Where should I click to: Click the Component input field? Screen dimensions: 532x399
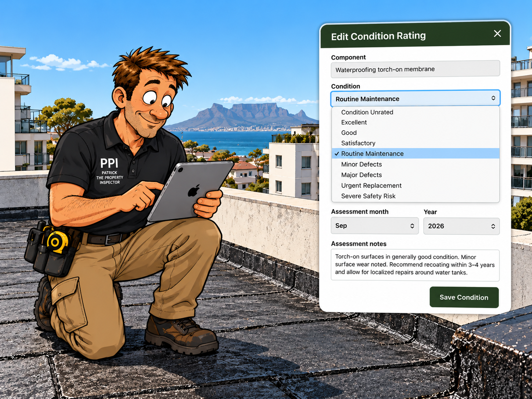(415, 69)
